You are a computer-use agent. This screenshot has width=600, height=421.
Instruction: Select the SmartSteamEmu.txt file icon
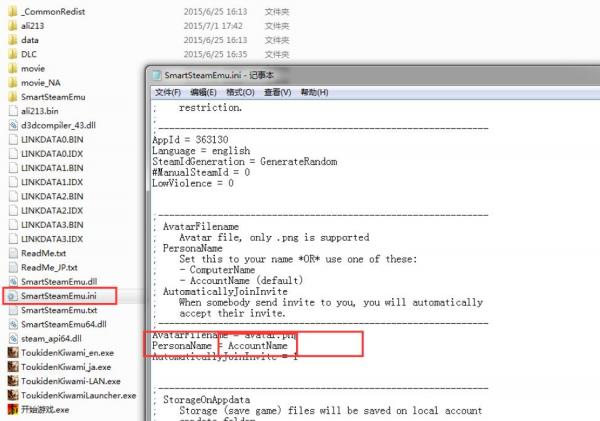pyautogui.click(x=13, y=310)
